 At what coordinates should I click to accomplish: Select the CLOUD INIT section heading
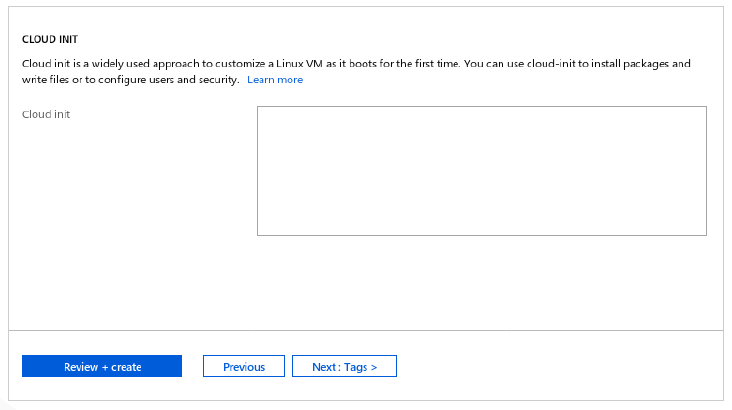coord(50,39)
